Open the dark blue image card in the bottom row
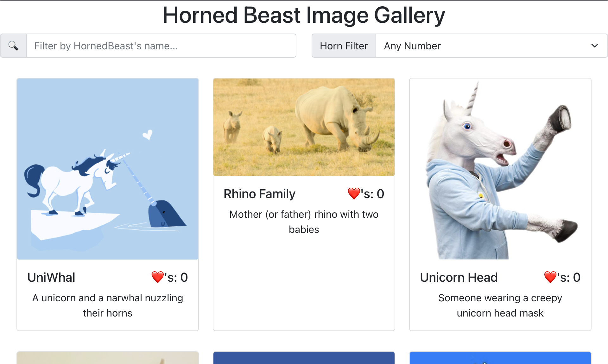The image size is (608, 364). pos(304,358)
